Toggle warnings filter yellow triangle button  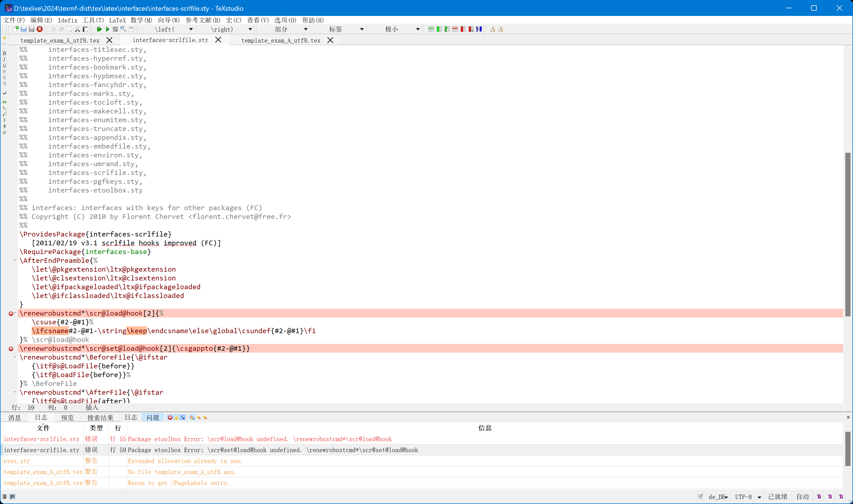point(176,417)
